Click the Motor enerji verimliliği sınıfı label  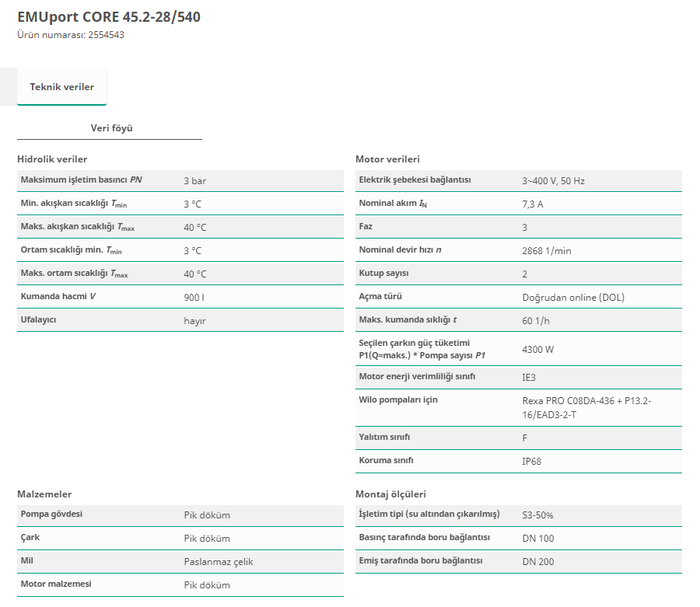click(x=417, y=376)
